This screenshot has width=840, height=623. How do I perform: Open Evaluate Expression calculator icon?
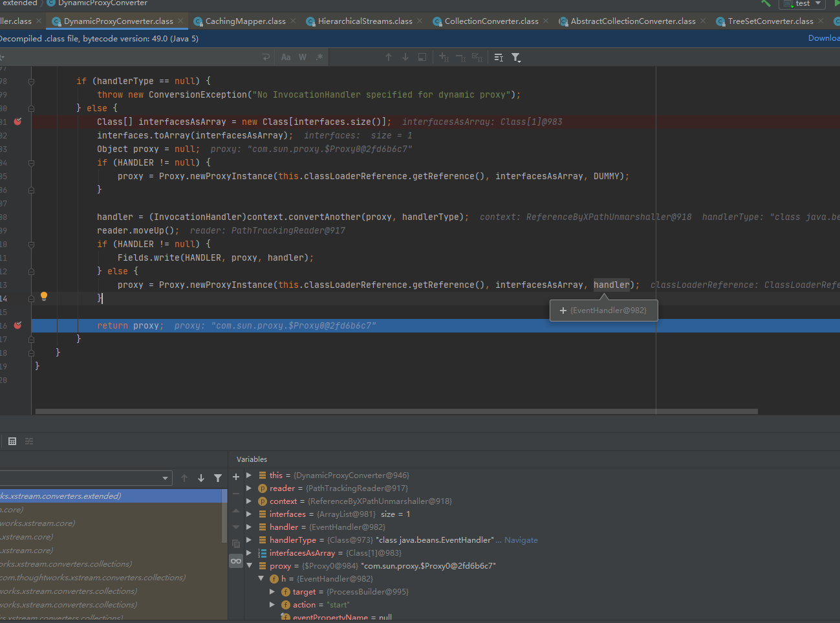click(x=12, y=441)
